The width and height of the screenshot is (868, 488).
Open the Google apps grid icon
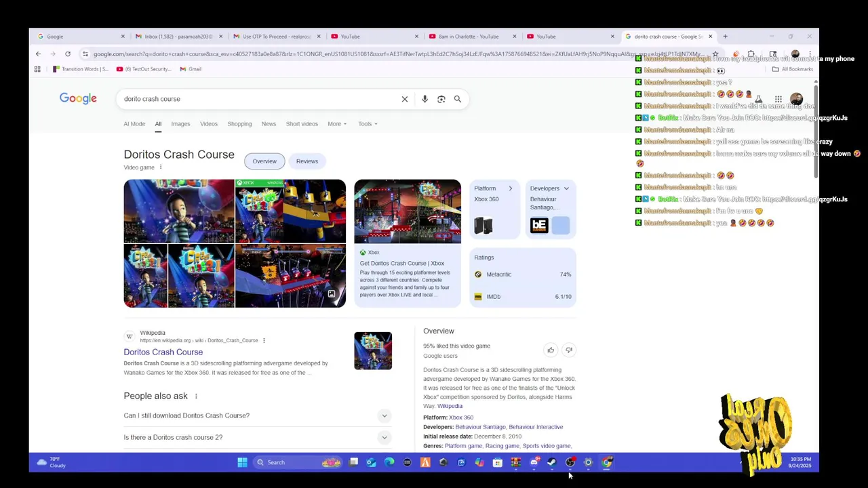pyautogui.click(x=778, y=99)
